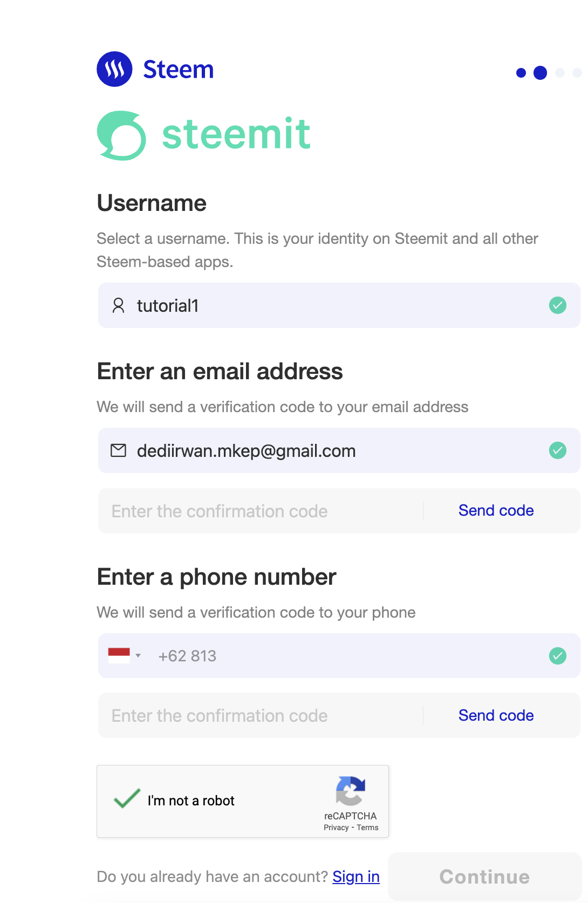Click the green checkmark beside username tutorial1

[x=557, y=305]
